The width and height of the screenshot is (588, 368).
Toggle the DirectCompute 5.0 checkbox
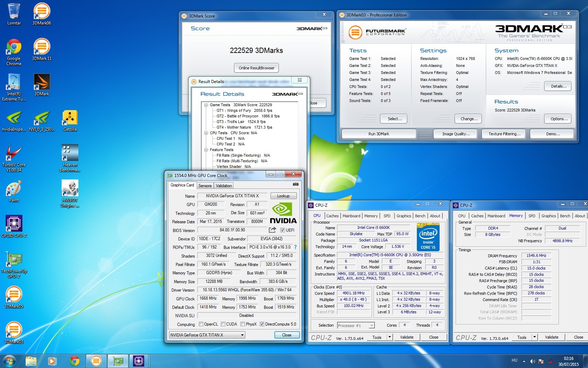(262, 324)
